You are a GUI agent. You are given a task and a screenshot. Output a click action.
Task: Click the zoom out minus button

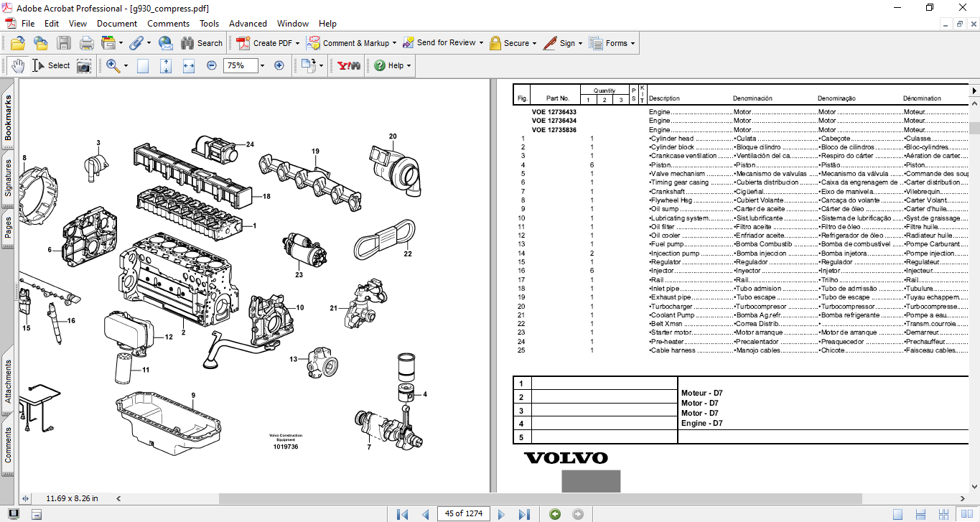tap(212, 65)
